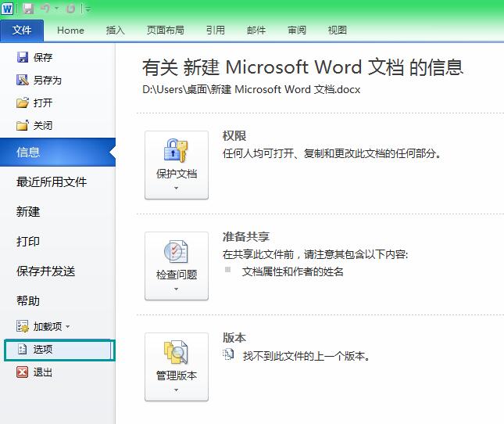This screenshot has width=504, height=424.
Task: Click the 管理版本 magnifier icon
Action: 176,352
